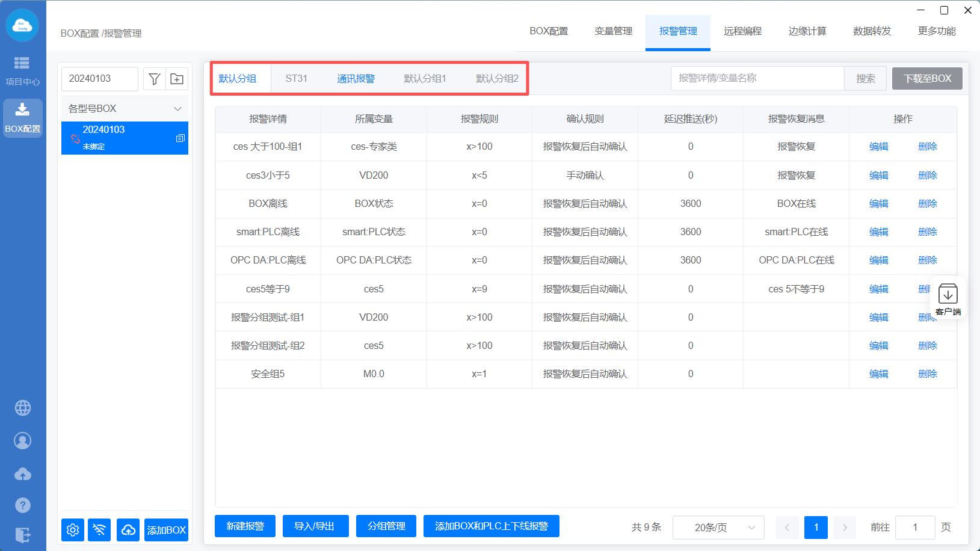Edit the BOX离线 alarm row
Screen dimensions: 980x551
point(878,204)
